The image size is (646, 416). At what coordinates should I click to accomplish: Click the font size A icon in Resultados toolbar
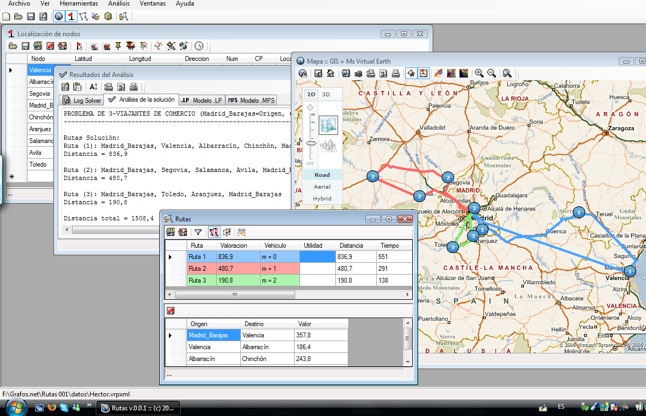point(93,86)
